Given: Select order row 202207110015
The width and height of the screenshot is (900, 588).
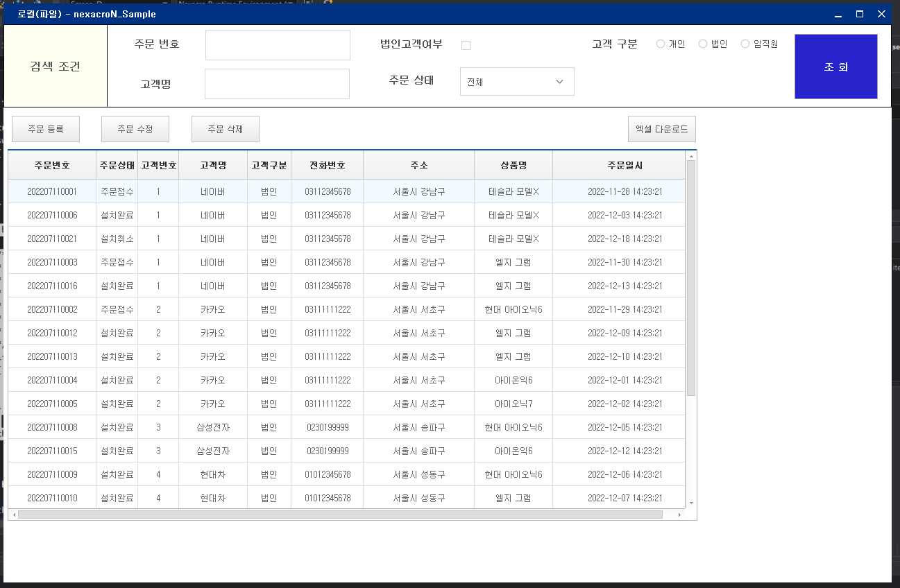Looking at the screenshot, I should [x=346, y=451].
